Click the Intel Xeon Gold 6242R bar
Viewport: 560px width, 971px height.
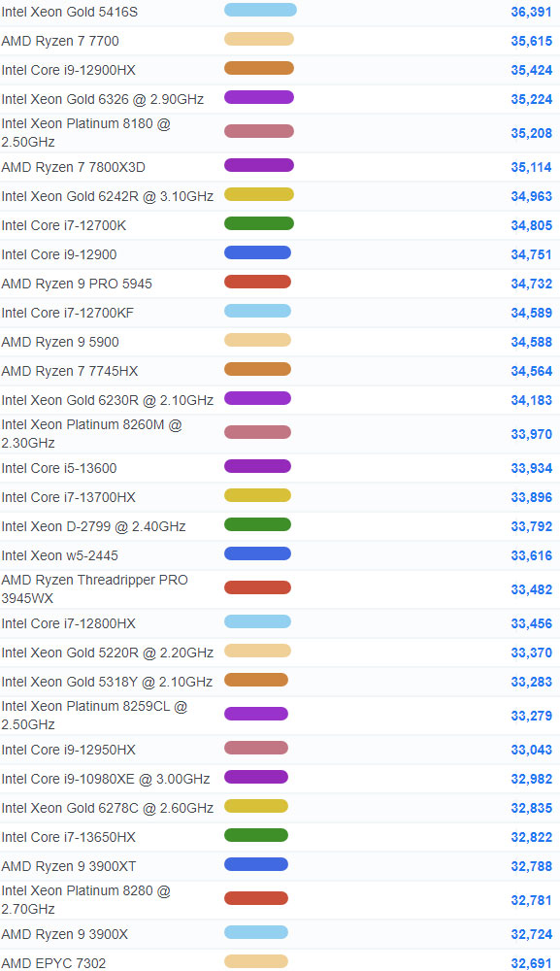[259, 195]
